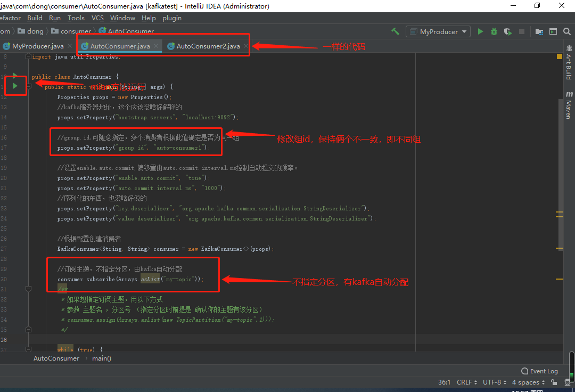The image size is (575, 392).
Task: Click the consumer folder in navigation bar
Action: [x=71, y=31]
